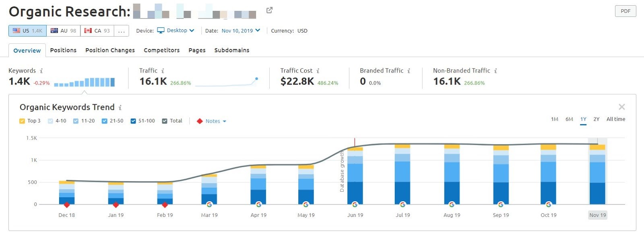The width and height of the screenshot is (644, 237).
Task: Click the traffic sparkline chart
Action: (x=227, y=82)
